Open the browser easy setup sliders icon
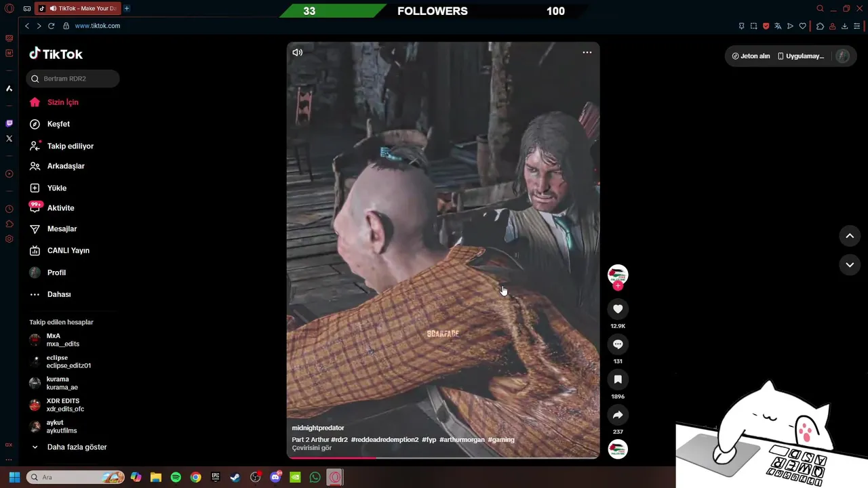Screen dimensions: 868x488 (x=857, y=26)
